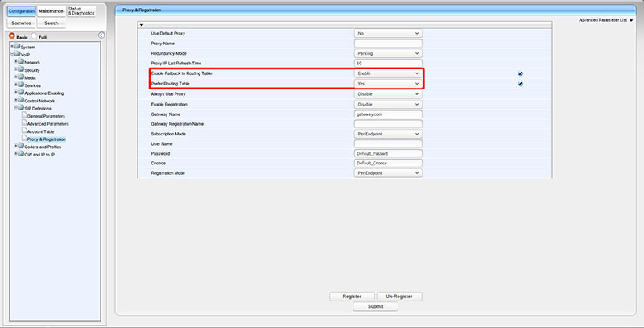Collapse the navigation pane arrow icon
The height and width of the screenshot is (328, 644).
click(101, 35)
